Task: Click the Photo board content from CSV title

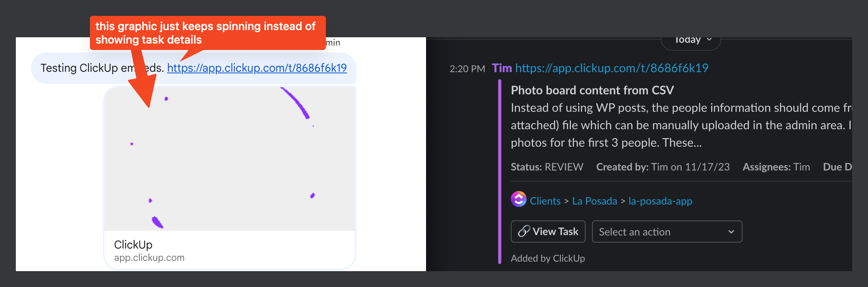Action: pyautogui.click(x=593, y=90)
